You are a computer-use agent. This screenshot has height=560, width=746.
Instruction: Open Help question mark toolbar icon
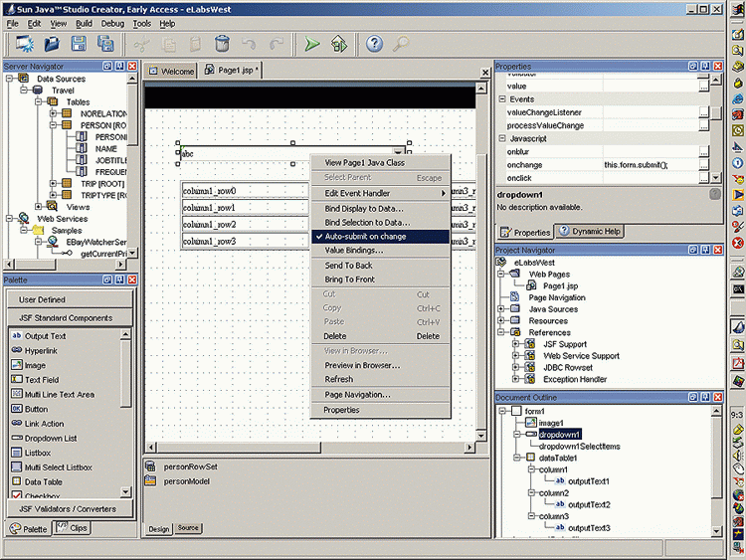pos(374,44)
